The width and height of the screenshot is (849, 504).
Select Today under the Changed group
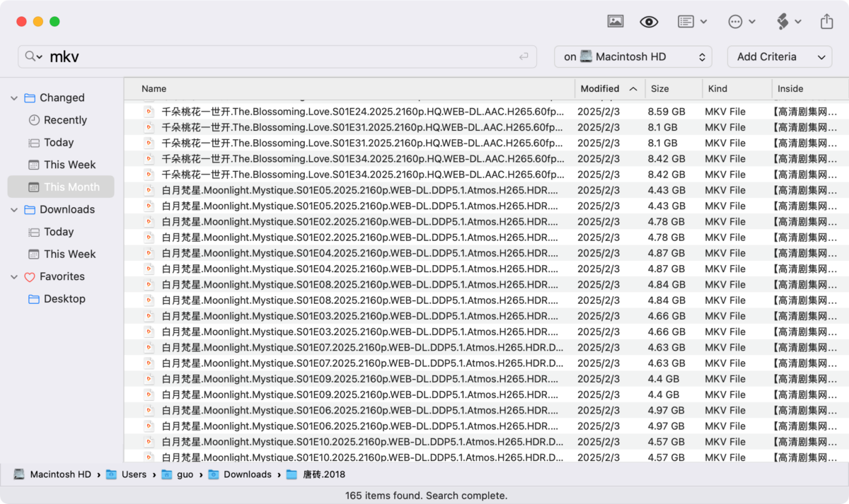[x=59, y=143]
